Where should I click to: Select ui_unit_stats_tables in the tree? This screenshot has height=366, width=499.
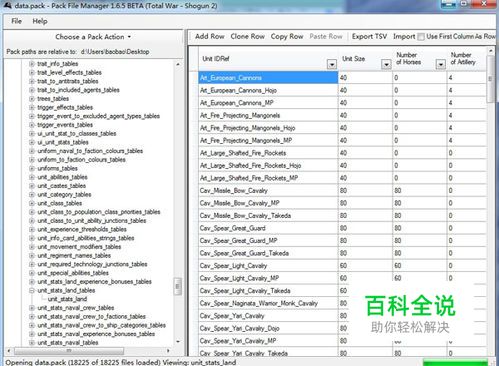pos(63,142)
